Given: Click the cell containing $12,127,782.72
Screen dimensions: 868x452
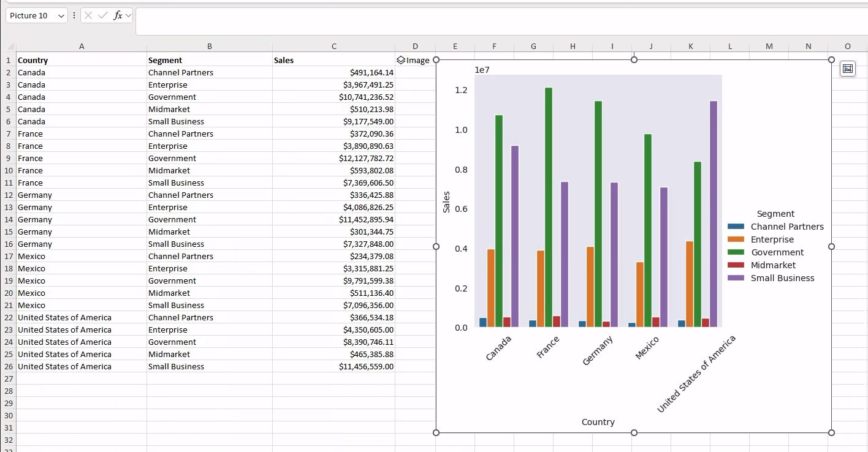Looking at the screenshot, I should tap(333, 158).
